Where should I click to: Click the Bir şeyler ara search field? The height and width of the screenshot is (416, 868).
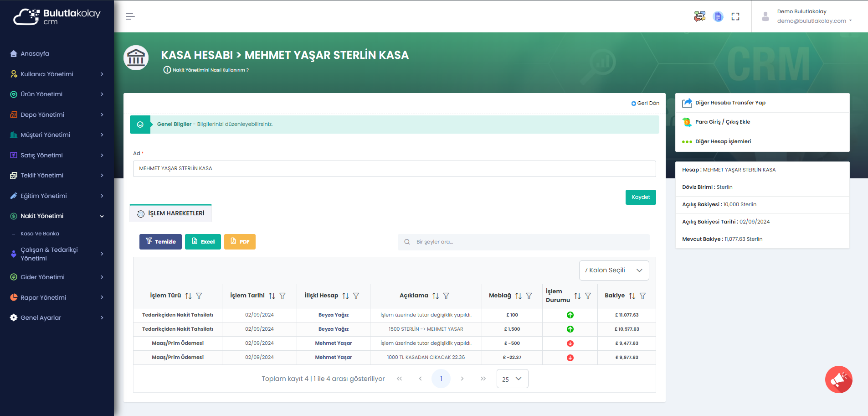(524, 242)
